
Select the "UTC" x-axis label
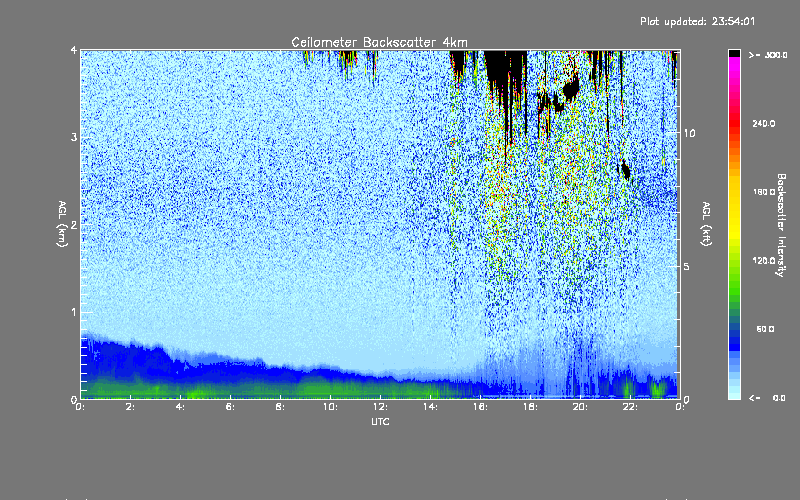(380, 422)
